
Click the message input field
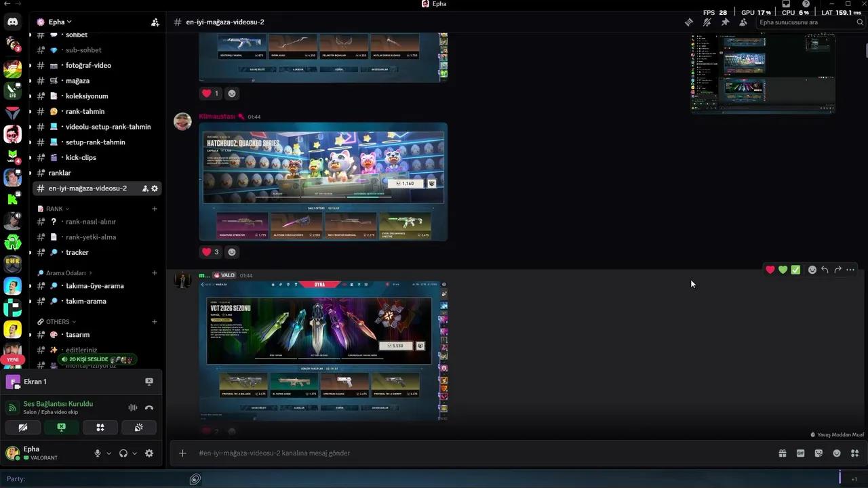(407, 453)
